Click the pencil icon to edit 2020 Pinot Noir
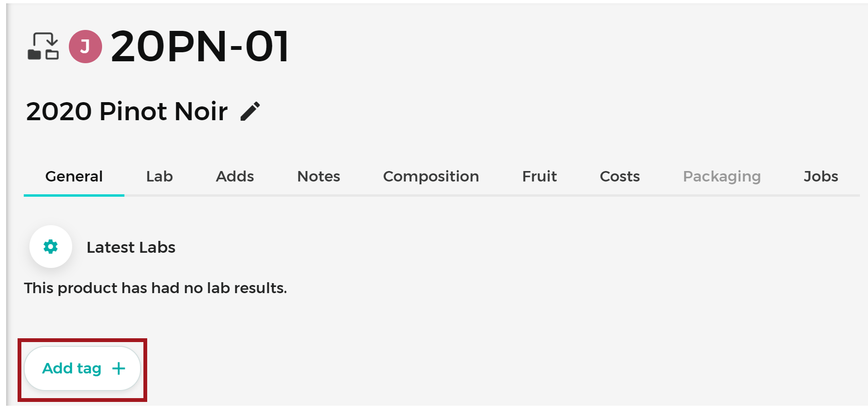The width and height of the screenshot is (868, 410). [x=250, y=111]
